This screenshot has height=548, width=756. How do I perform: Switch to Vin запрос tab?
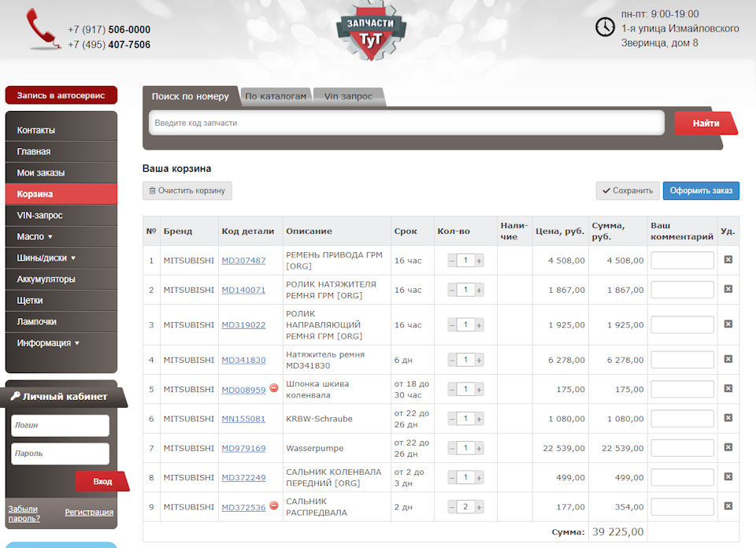pos(348,96)
